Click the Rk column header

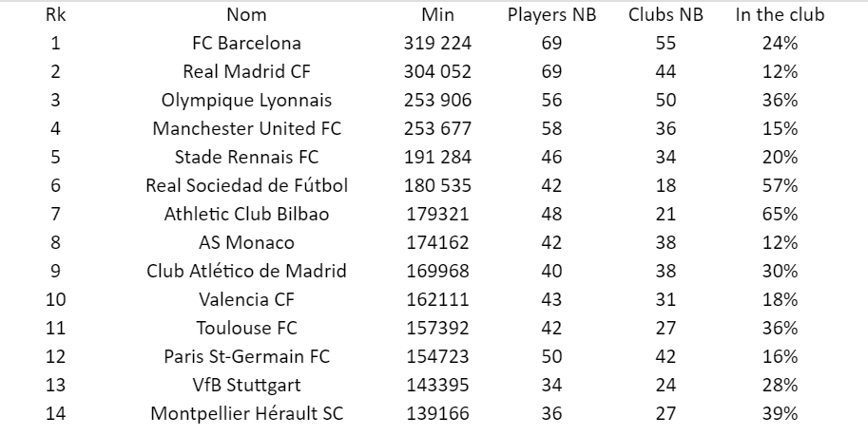pyautogui.click(x=55, y=15)
